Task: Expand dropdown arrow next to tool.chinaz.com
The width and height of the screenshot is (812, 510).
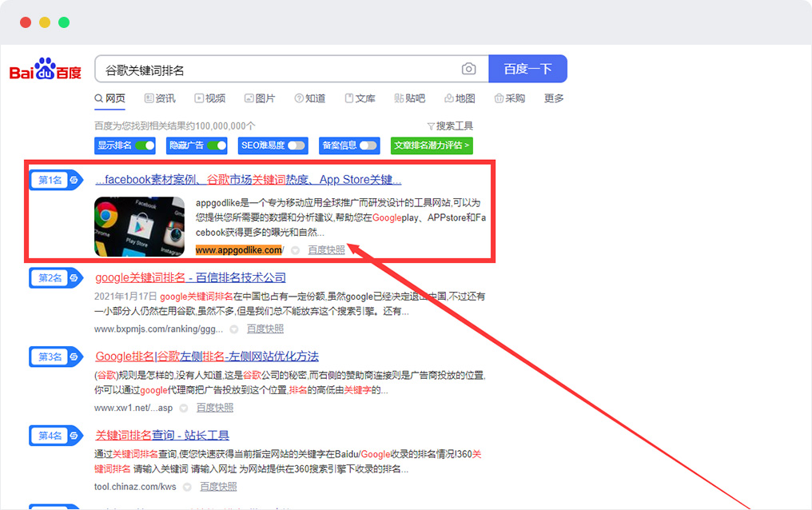Action: pyautogui.click(x=188, y=488)
